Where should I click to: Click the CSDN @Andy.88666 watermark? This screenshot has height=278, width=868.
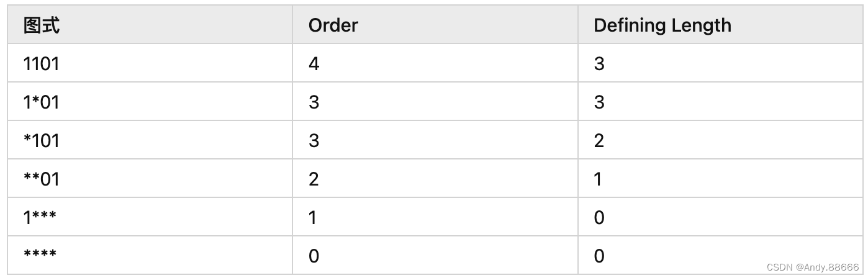tap(813, 267)
